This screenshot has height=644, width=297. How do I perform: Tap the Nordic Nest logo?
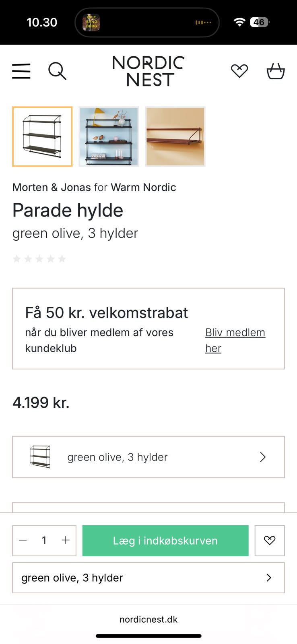[x=148, y=71]
